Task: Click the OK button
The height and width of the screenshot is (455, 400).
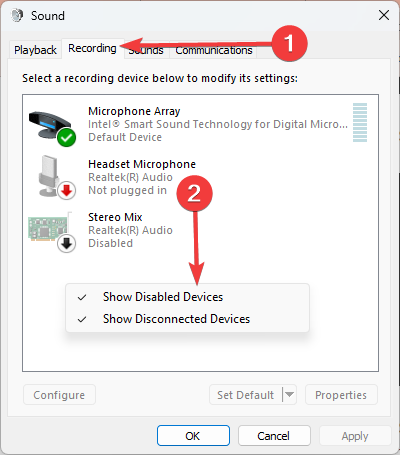Action: point(193,436)
